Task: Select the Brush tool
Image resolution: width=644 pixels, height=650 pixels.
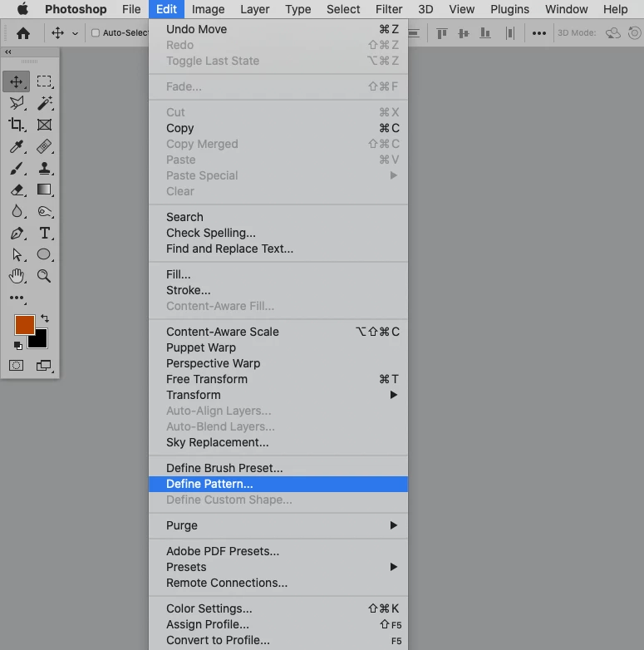Action: tap(17, 168)
